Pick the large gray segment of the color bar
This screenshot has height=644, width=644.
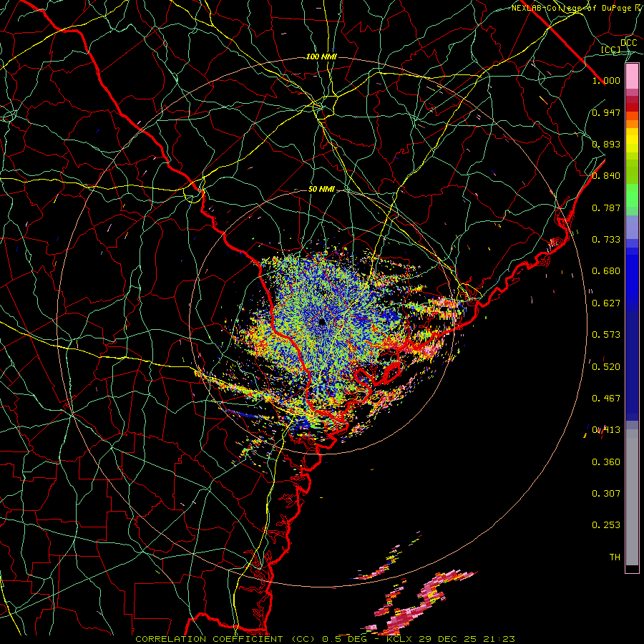pyautogui.click(x=632, y=497)
